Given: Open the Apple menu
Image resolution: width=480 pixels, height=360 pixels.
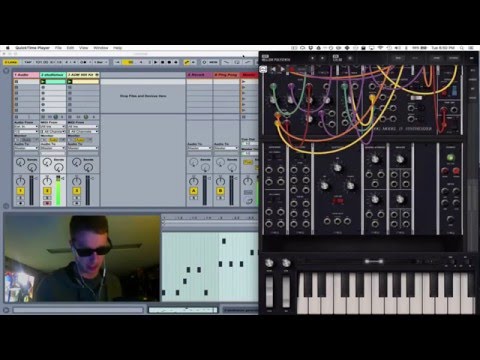Looking at the screenshot, I should [x=7, y=48].
